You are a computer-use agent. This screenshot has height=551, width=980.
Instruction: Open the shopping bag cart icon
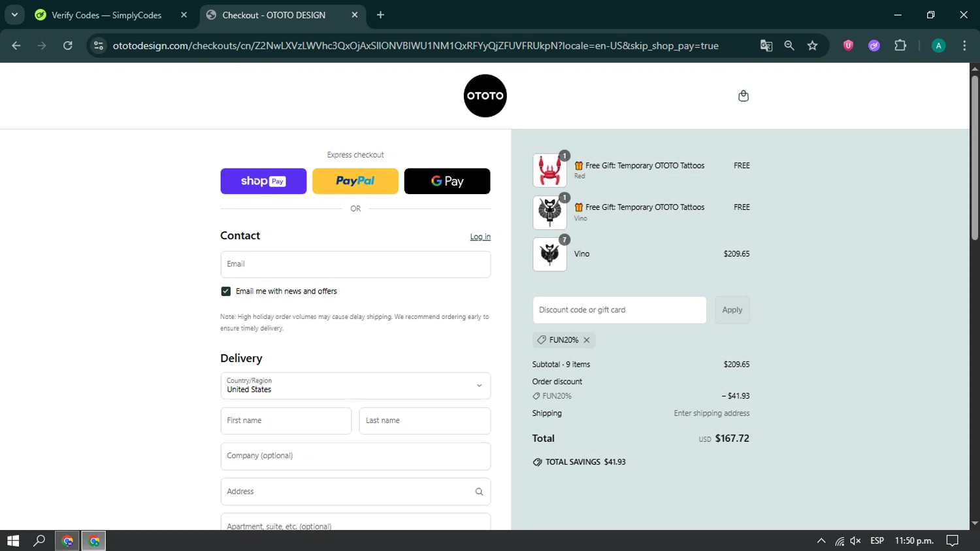coord(743,96)
